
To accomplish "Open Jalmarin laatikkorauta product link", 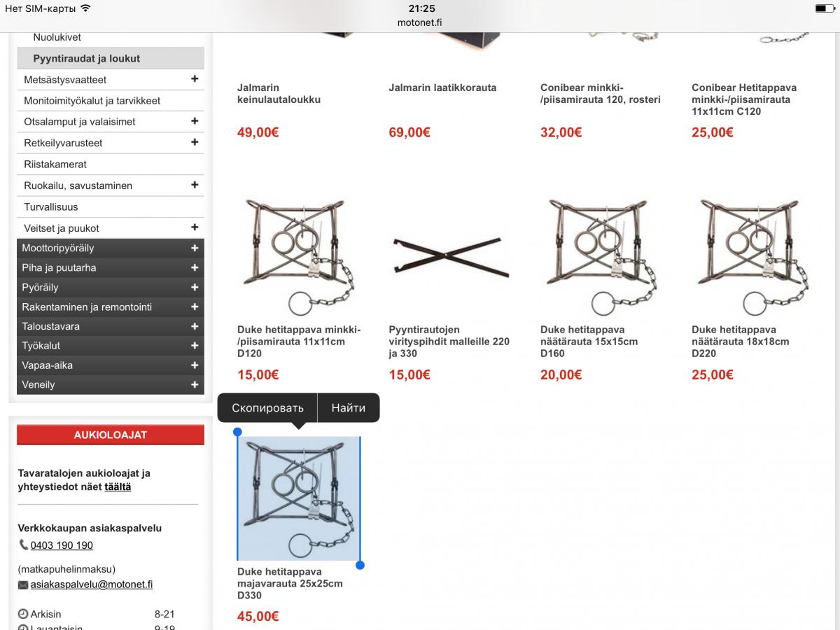I will (442, 87).
